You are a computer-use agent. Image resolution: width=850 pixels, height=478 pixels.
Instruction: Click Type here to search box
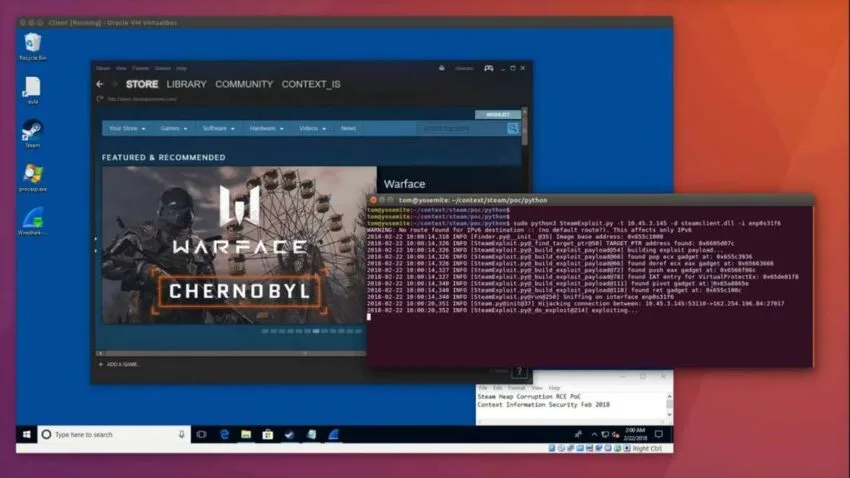(114, 434)
